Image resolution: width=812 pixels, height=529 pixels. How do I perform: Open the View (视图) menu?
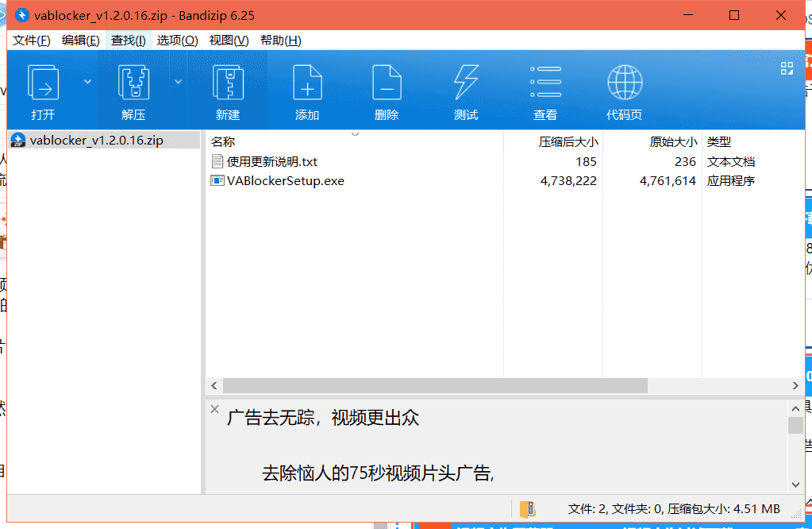(229, 41)
